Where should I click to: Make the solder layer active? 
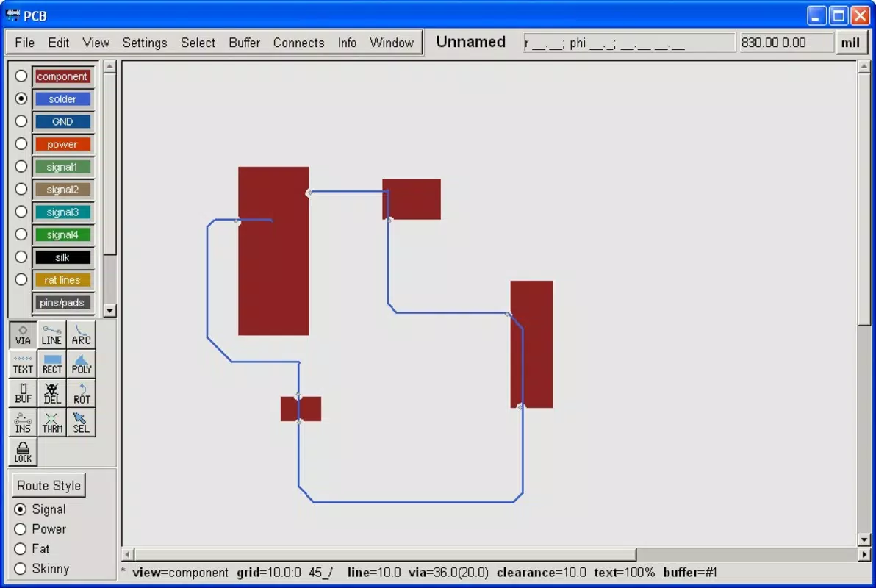[21, 98]
